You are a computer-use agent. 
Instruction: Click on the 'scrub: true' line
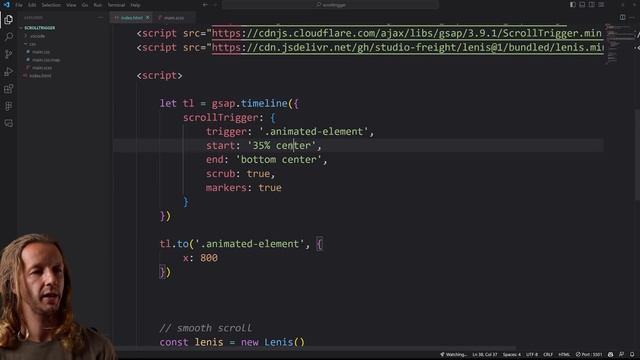pyautogui.click(x=240, y=173)
